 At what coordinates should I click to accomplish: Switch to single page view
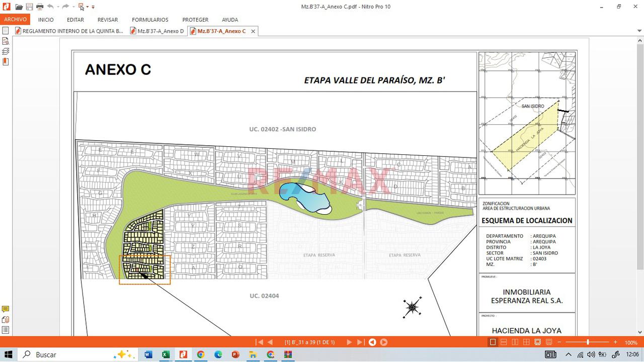point(493,342)
